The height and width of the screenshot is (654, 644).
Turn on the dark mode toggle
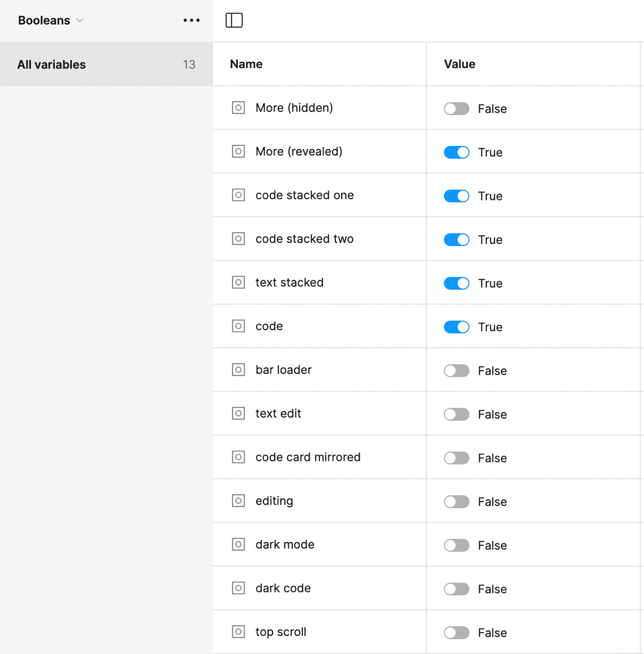[457, 546]
